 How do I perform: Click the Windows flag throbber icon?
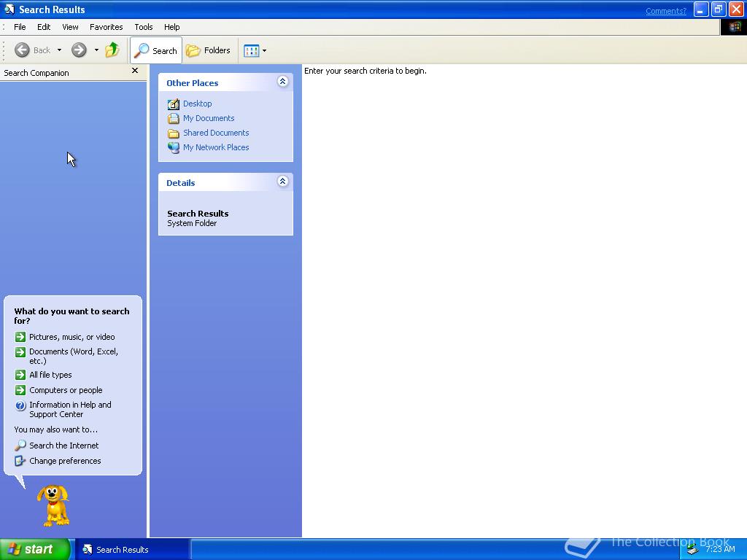734,27
